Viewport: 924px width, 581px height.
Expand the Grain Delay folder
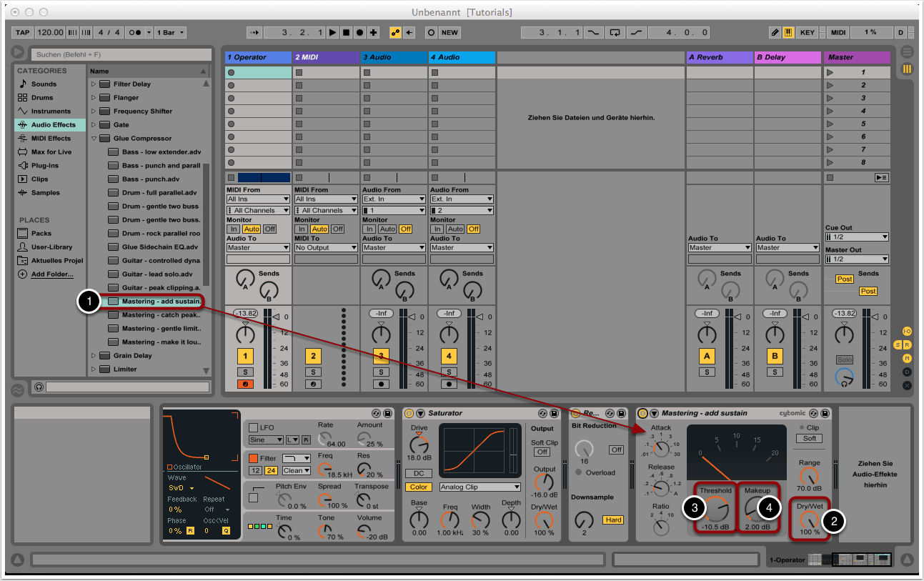click(x=93, y=355)
